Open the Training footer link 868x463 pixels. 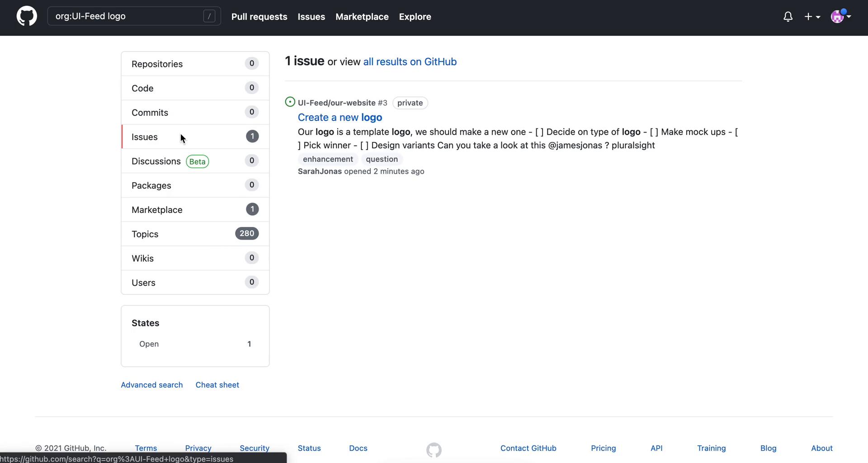(x=712, y=448)
